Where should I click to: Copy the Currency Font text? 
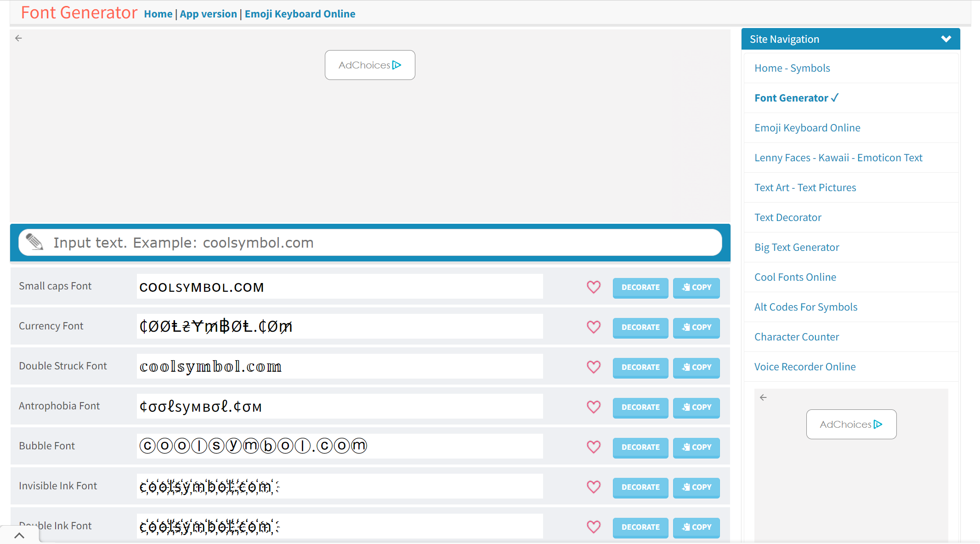pyautogui.click(x=696, y=328)
